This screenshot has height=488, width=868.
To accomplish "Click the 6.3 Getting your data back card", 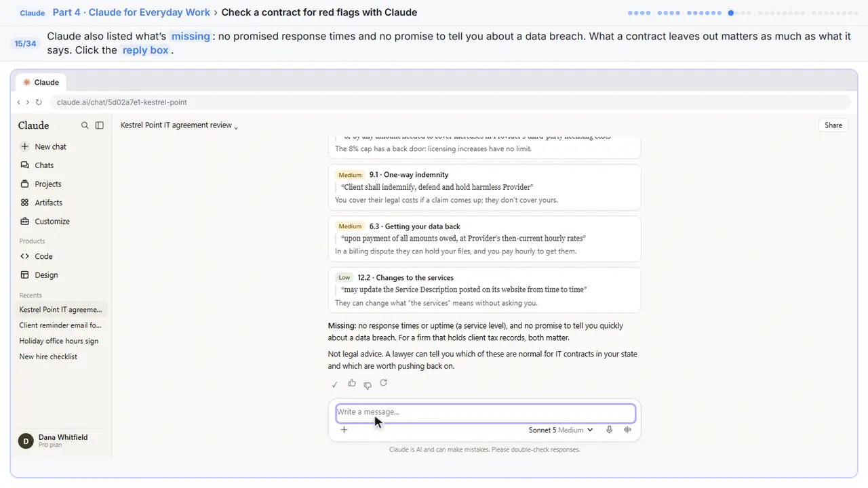I will click(484, 239).
